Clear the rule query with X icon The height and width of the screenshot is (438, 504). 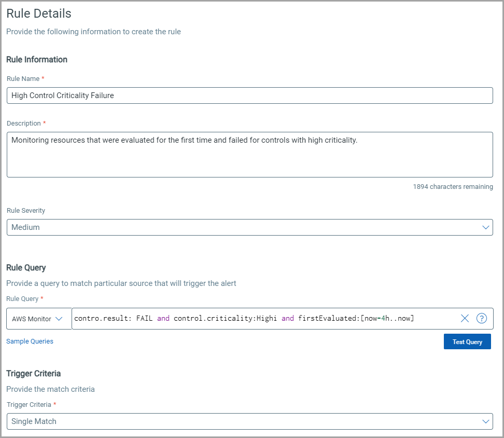465,318
